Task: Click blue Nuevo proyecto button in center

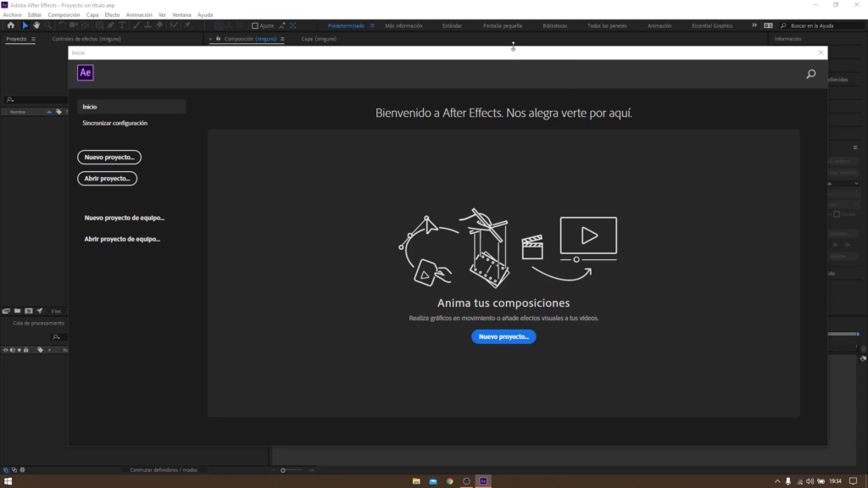Action: (x=504, y=336)
